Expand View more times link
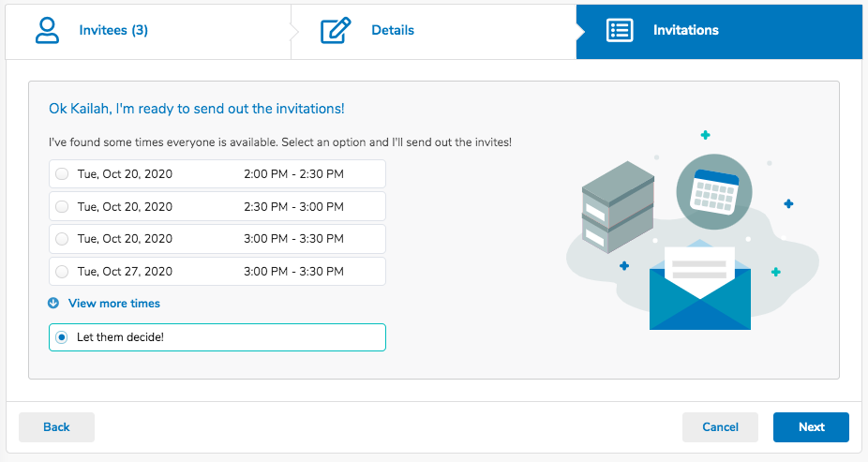Viewport: 868px width, 462px height. tap(114, 304)
